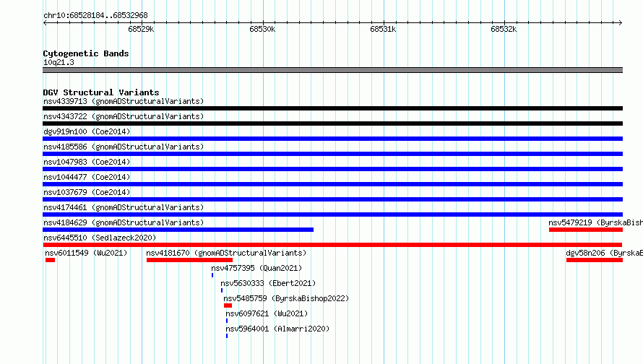Click the red bar under nsv4181670

pos(189,260)
